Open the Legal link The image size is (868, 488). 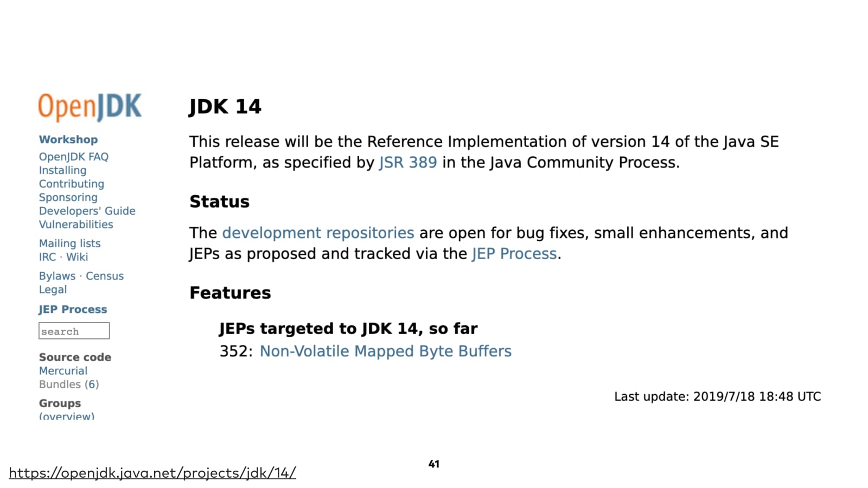pyautogui.click(x=53, y=290)
